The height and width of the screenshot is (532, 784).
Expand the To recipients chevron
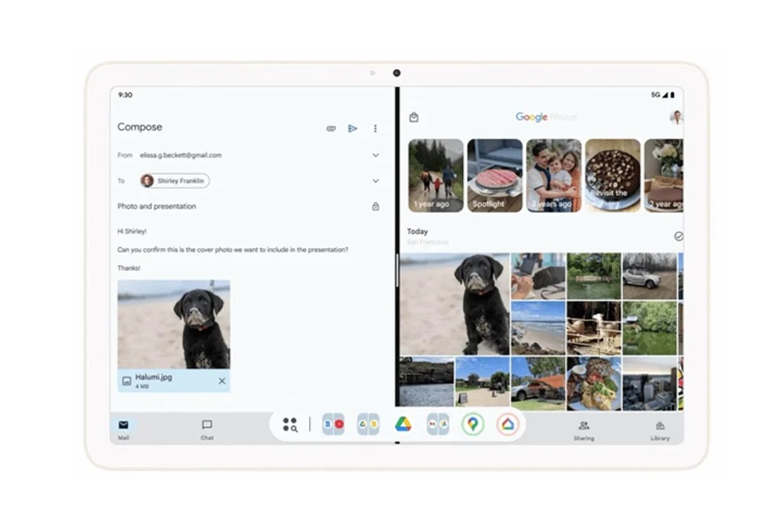tap(375, 180)
